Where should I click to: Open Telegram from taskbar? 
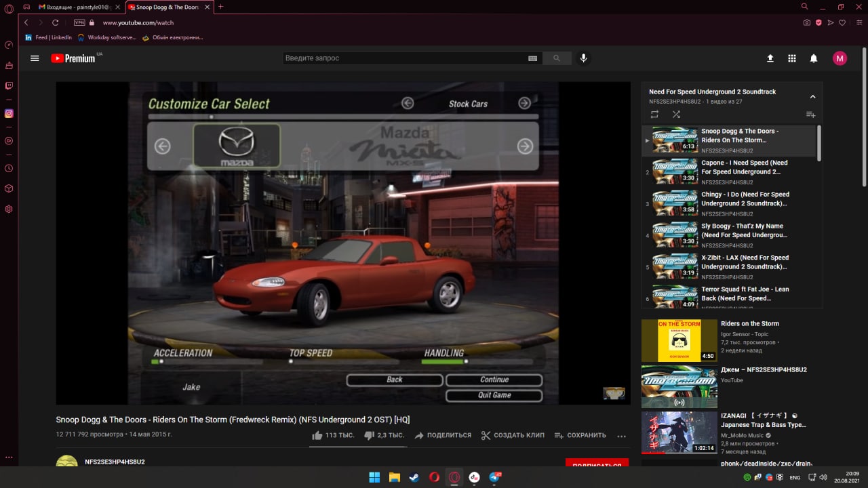494,477
